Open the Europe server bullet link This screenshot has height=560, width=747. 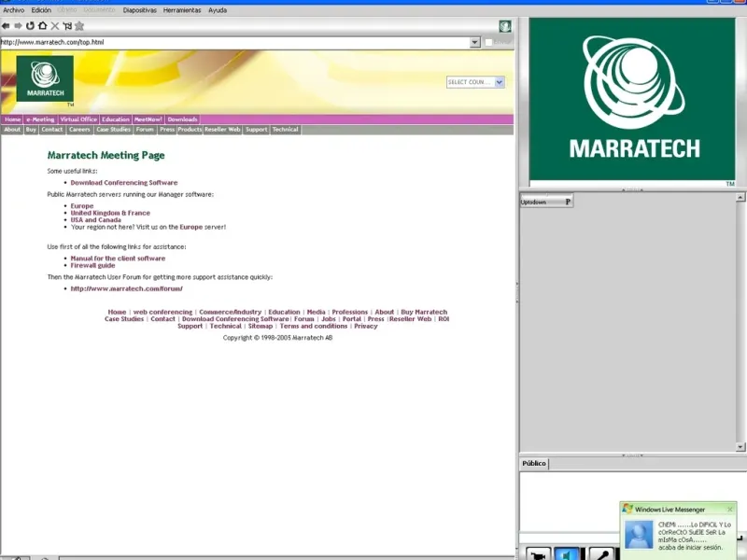point(82,206)
